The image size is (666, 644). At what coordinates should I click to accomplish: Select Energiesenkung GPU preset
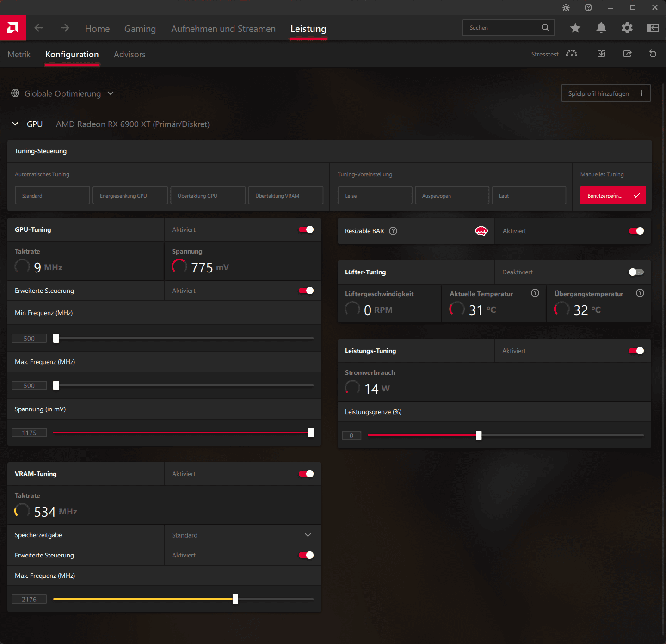point(130,195)
